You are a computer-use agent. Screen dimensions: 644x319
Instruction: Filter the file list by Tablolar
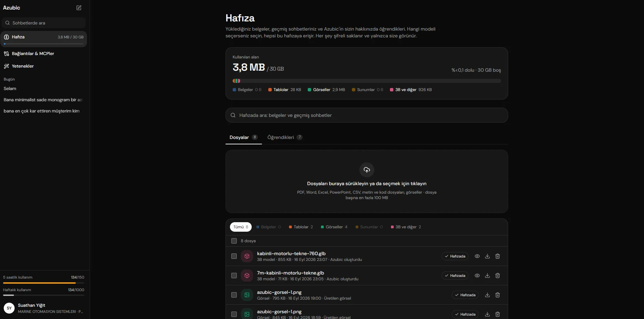pyautogui.click(x=301, y=227)
